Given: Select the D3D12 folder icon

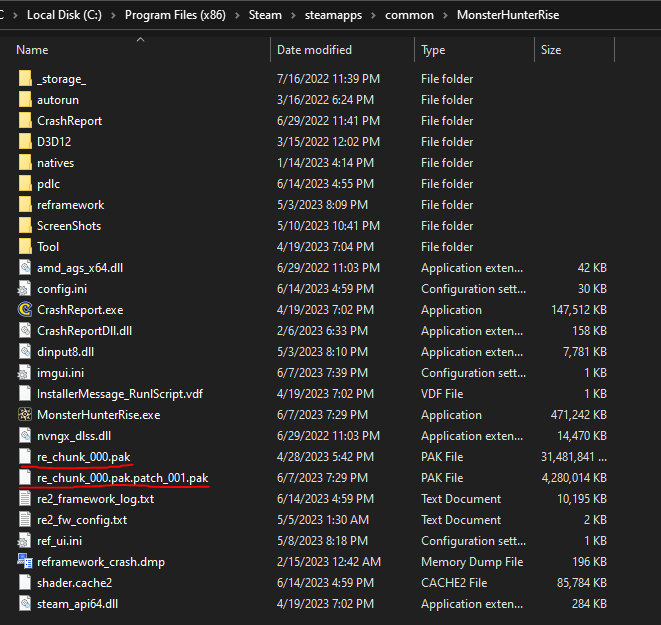Looking at the screenshot, I should click(25, 142).
